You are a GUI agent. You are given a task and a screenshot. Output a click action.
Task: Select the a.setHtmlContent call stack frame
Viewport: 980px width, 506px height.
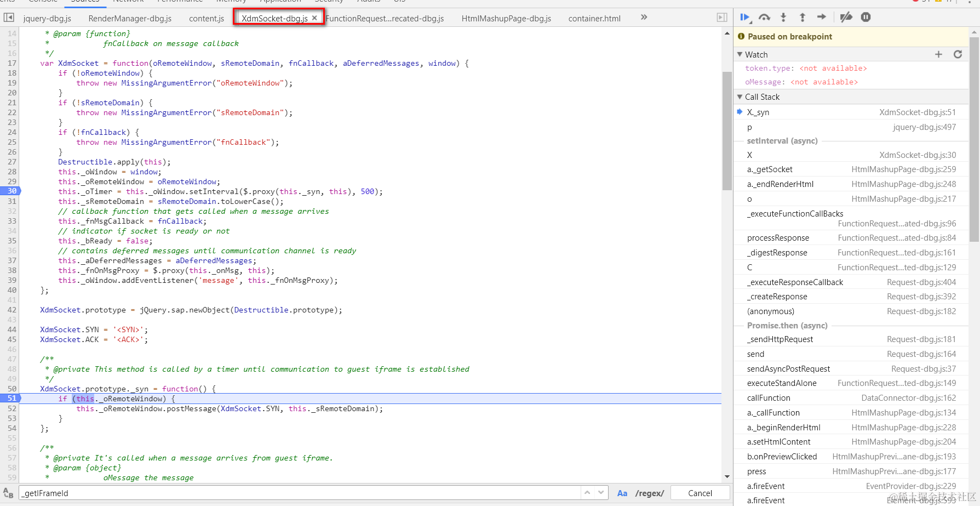(x=851, y=442)
